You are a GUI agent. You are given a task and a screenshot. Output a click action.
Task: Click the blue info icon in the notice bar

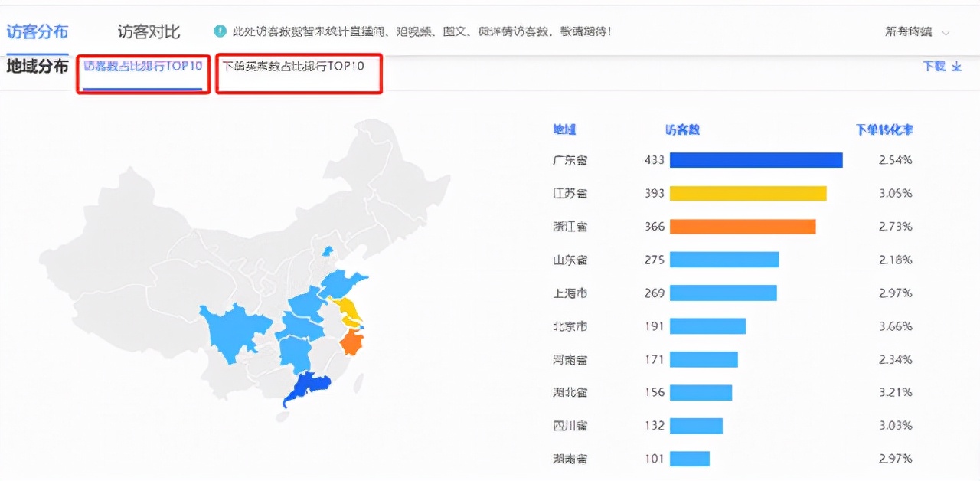point(220,31)
